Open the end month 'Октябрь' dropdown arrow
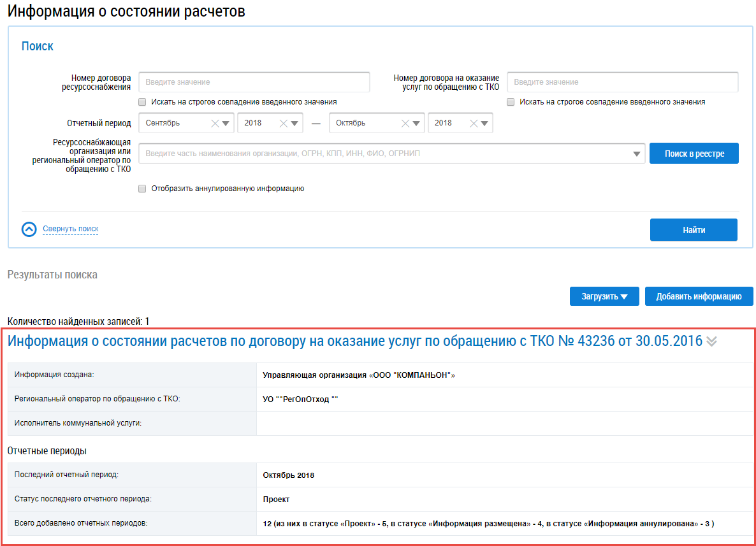Image resolution: width=756 pixels, height=546 pixels. pos(416,124)
